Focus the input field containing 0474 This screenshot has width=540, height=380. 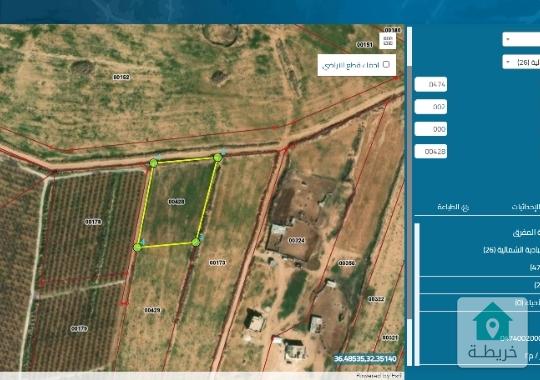coord(431,84)
